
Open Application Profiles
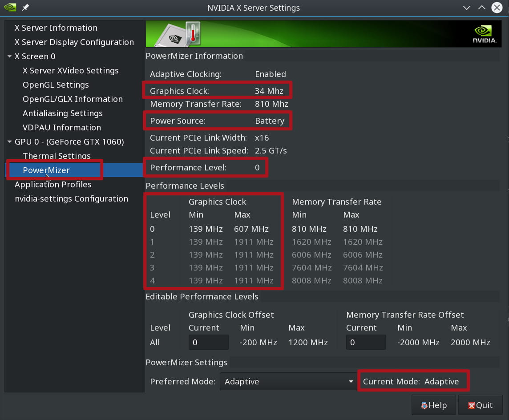(x=53, y=184)
